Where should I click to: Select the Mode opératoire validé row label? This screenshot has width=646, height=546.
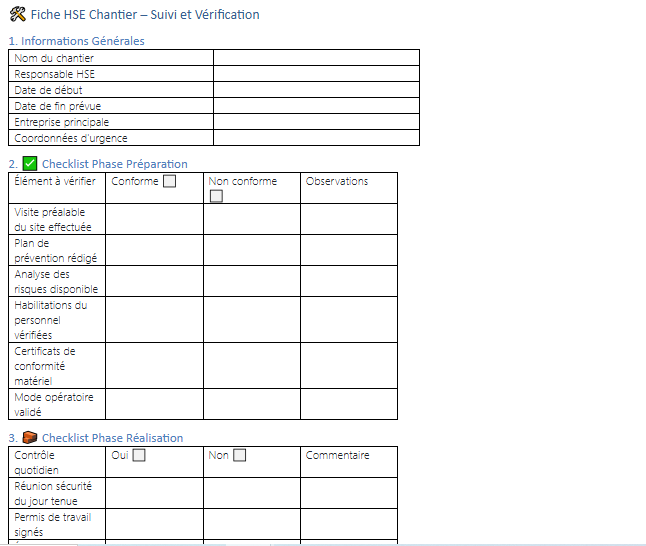click(54, 404)
